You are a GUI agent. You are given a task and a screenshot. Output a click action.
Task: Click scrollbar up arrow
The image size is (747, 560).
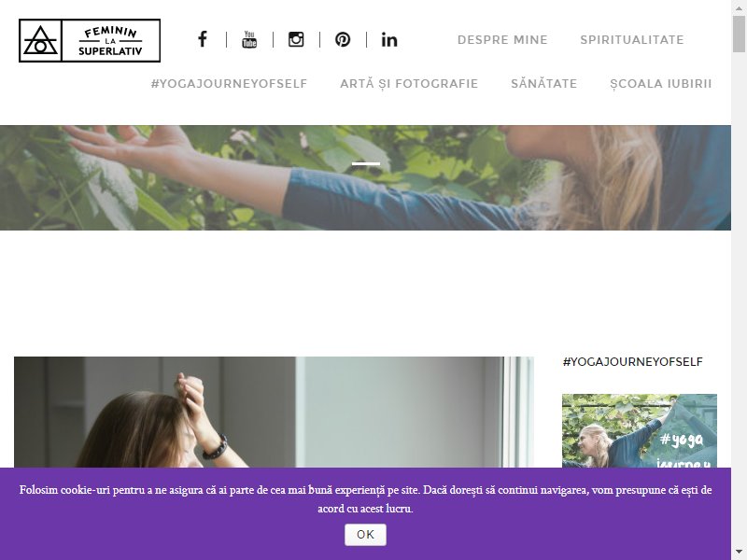coord(739,7)
